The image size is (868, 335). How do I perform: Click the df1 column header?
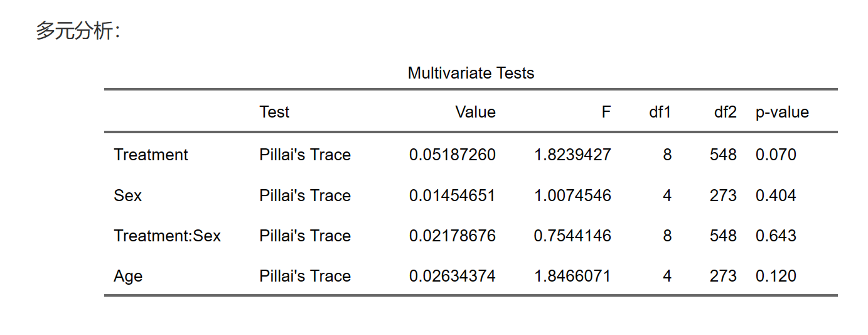click(x=660, y=113)
